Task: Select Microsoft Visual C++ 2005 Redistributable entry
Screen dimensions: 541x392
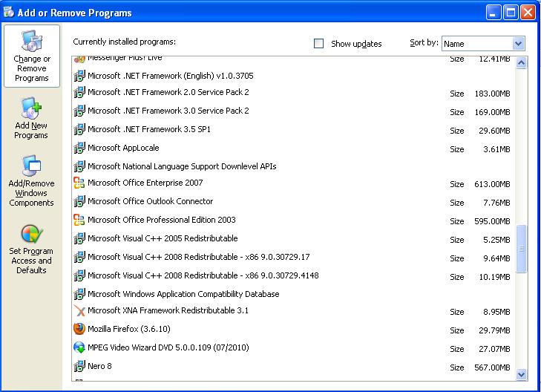Action: [x=163, y=238]
